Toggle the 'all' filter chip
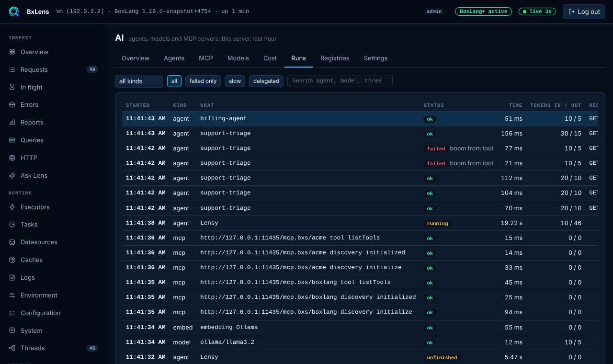This screenshot has height=364, width=613. click(x=174, y=81)
